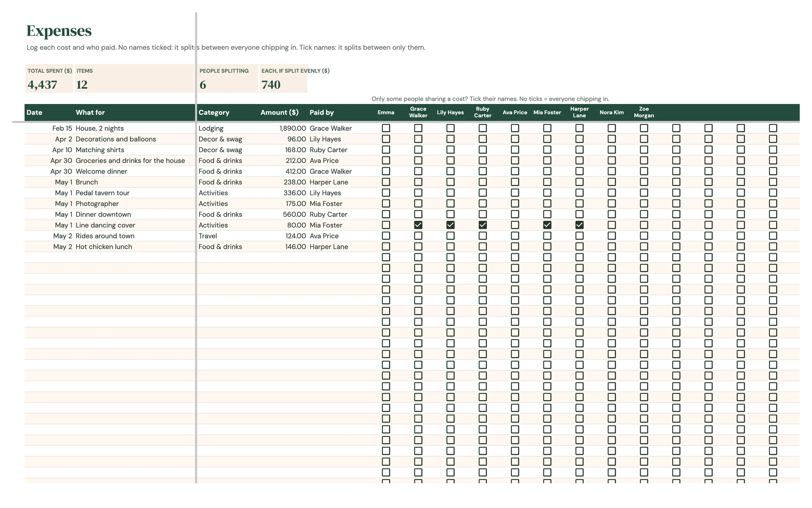This screenshot has height=508, width=812.
Task: Select the 80.00 amount cell
Action: (283, 225)
